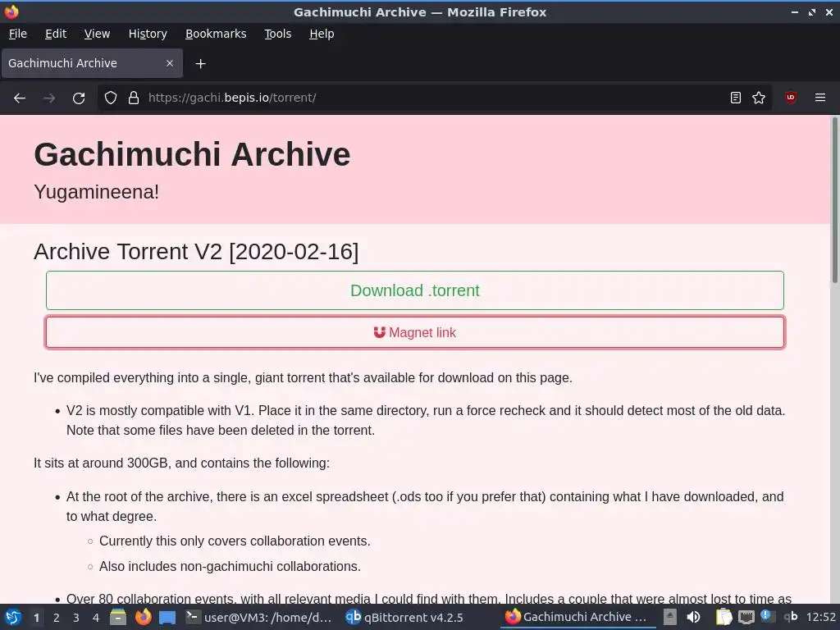Click the URL address bar
Image resolution: width=840 pixels, height=630 pixels.
pos(434,98)
